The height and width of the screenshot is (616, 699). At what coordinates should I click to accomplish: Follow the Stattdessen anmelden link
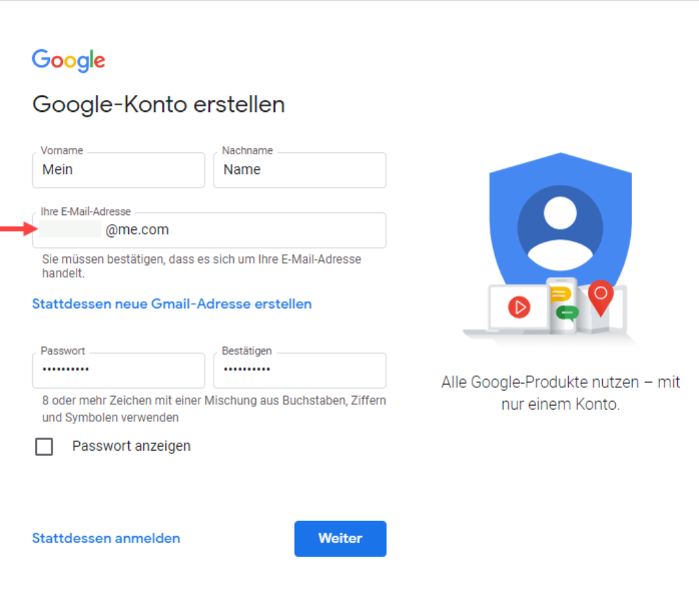pos(106,538)
